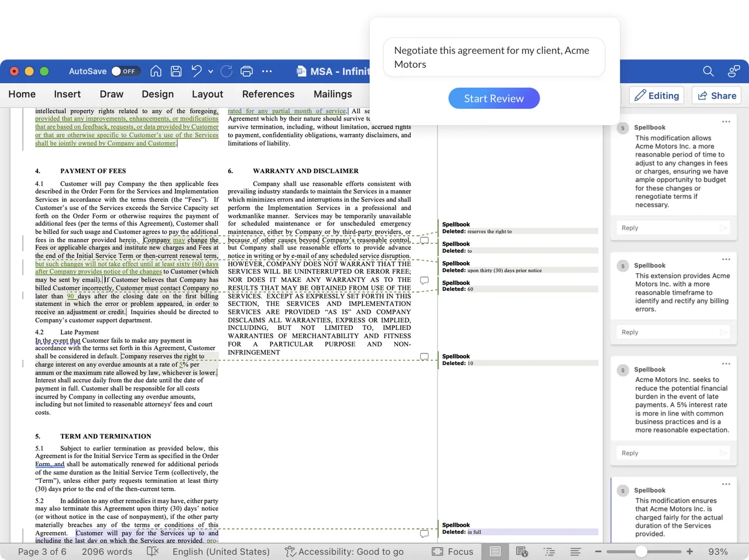Reply to the billing errors comment
Image resolution: width=749 pixels, height=560 pixels.
pos(673,332)
